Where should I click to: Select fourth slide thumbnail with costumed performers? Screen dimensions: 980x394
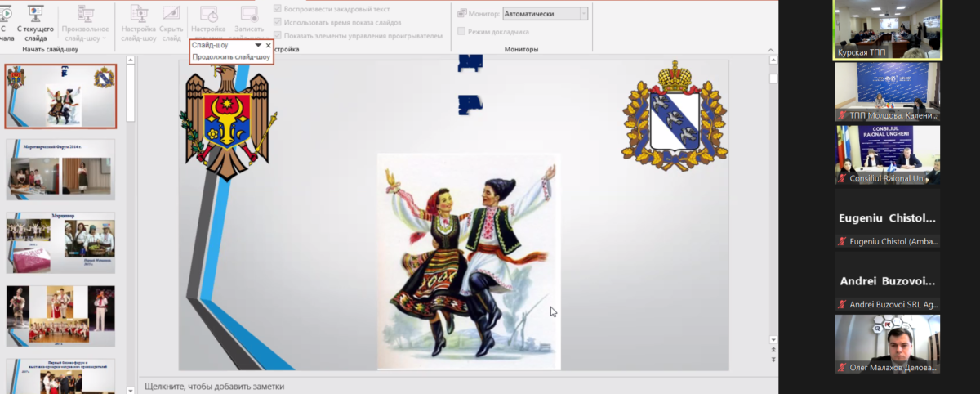coord(60,316)
